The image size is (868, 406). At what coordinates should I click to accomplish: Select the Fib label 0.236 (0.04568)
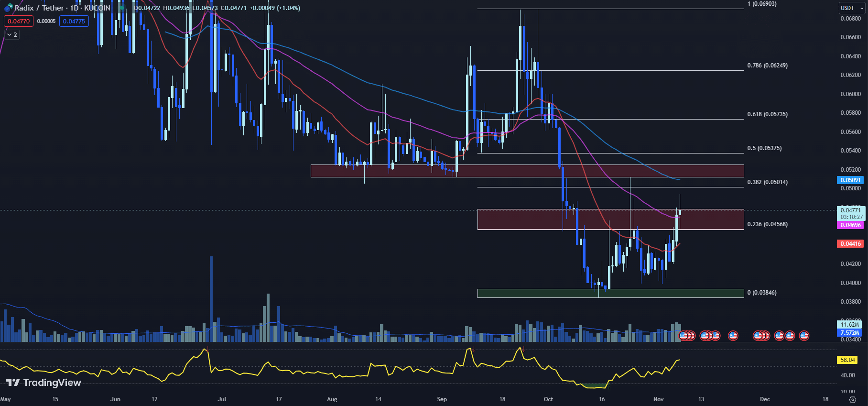point(768,224)
